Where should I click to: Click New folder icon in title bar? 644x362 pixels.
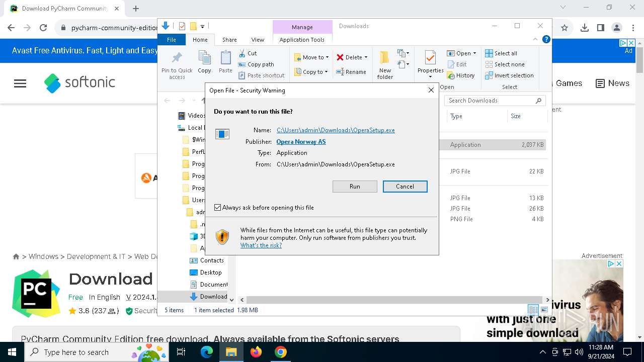click(193, 26)
